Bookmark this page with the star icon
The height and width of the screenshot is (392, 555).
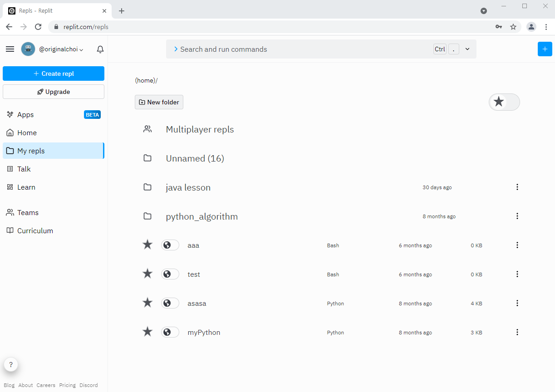click(513, 27)
